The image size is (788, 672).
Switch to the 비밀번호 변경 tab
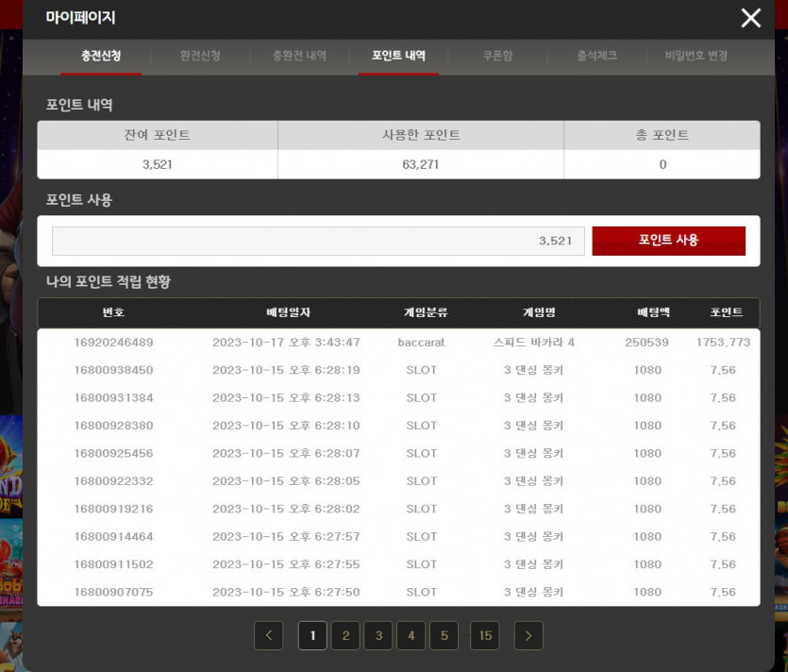[x=696, y=56]
